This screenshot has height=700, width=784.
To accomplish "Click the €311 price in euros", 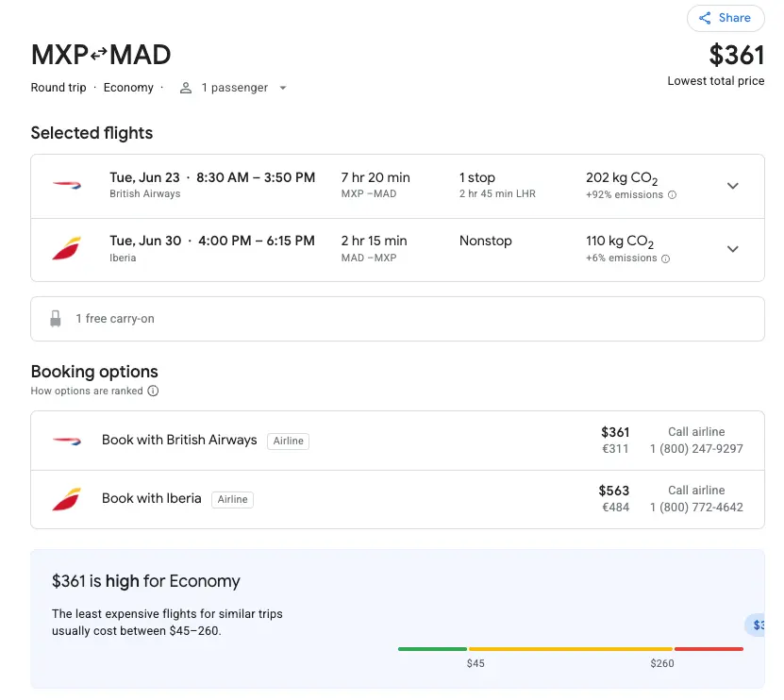I will [x=615, y=449].
